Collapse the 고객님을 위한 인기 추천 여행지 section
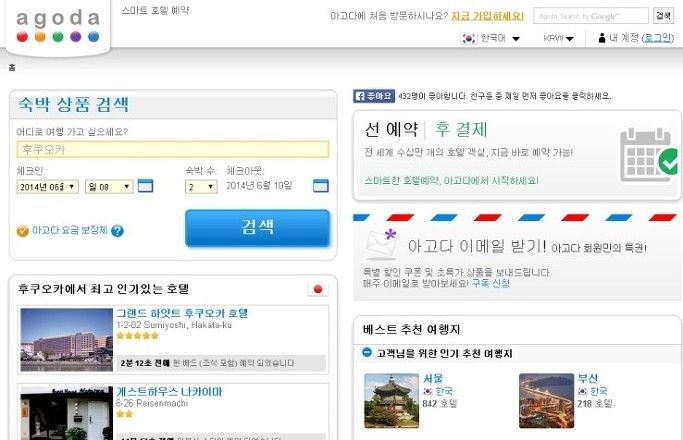Viewport: 683px width, 440px height. tap(367, 352)
